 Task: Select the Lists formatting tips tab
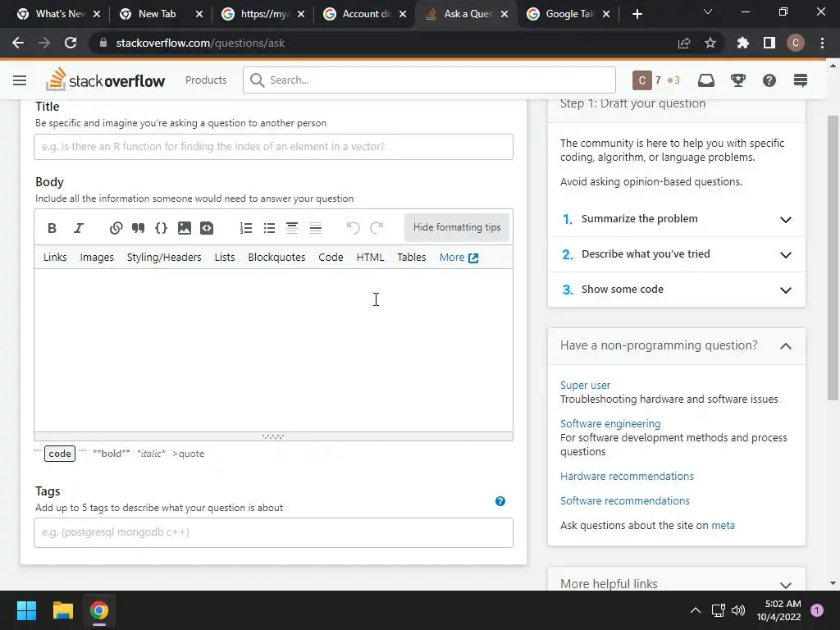click(x=225, y=258)
